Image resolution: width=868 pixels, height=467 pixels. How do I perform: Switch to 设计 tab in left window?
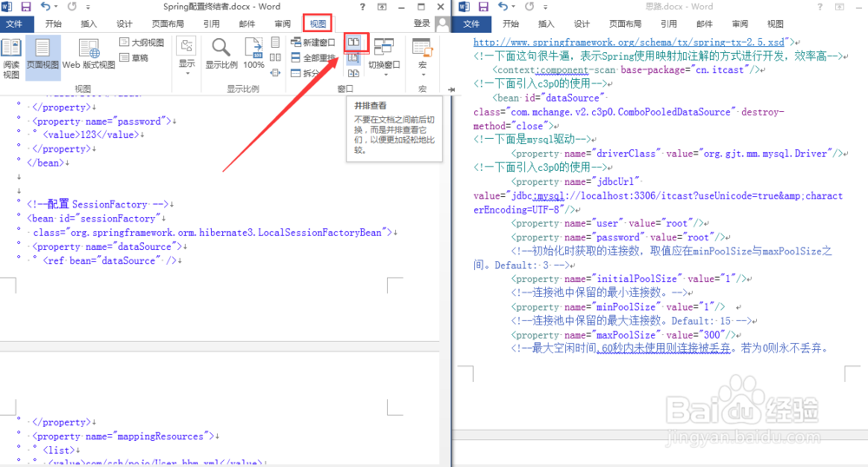[x=124, y=23]
